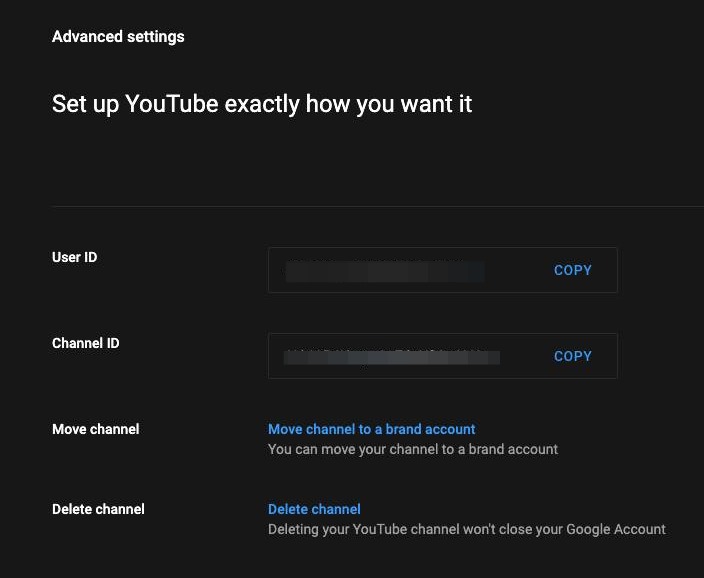Image resolution: width=704 pixels, height=578 pixels.
Task: Click the gray brand account description text
Action: point(413,449)
